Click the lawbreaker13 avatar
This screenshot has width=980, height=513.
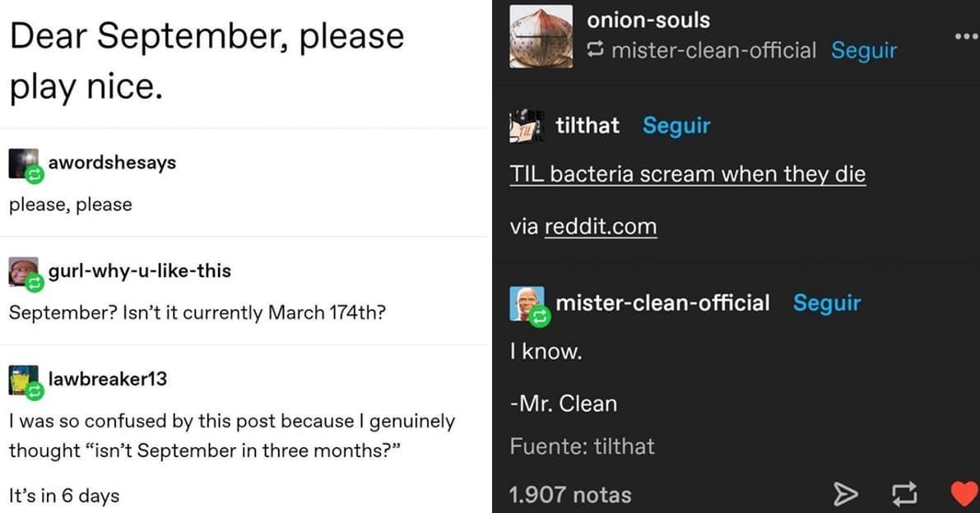click(x=24, y=381)
